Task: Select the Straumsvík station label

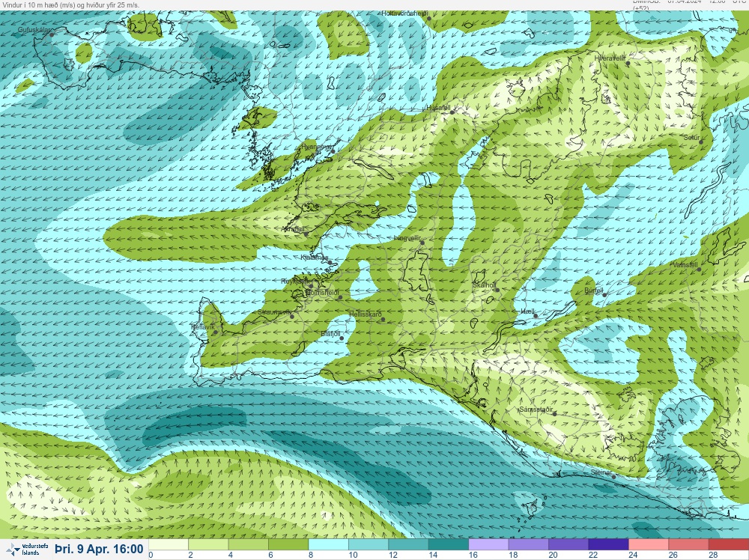Action: tap(274, 312)
